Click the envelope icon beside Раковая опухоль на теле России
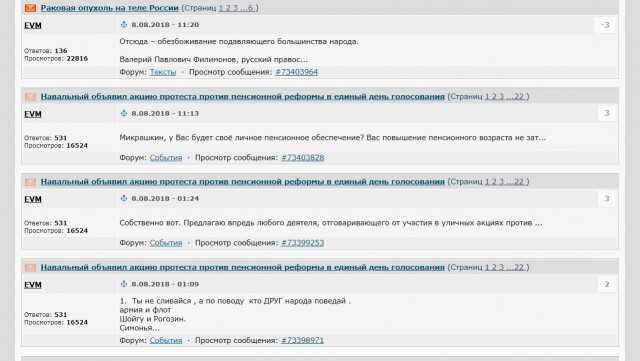This screenshot has width=640, height=361. click(x=31, y=8)
